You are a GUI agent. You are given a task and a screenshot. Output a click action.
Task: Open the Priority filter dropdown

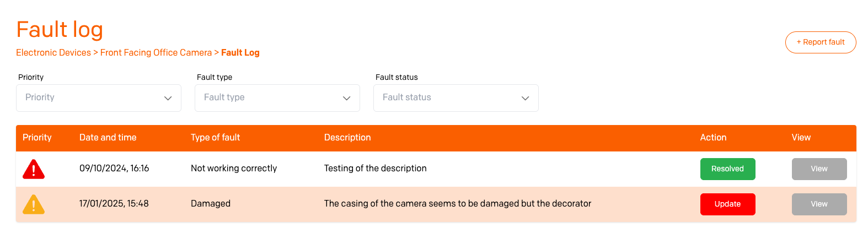(x=99, y=98)
